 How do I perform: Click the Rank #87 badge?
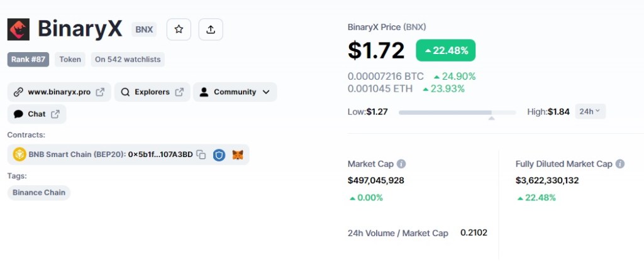28,60
